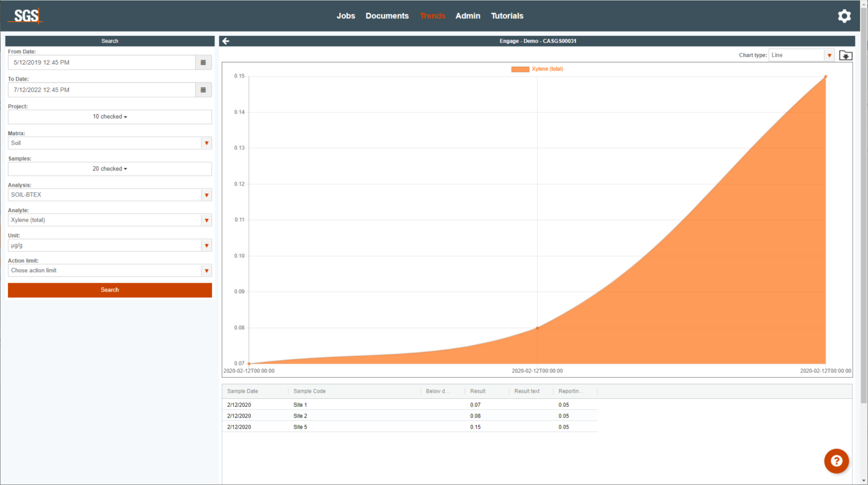Click the export chart download icon
Screen dimensions: 868x485
[845, 55]
